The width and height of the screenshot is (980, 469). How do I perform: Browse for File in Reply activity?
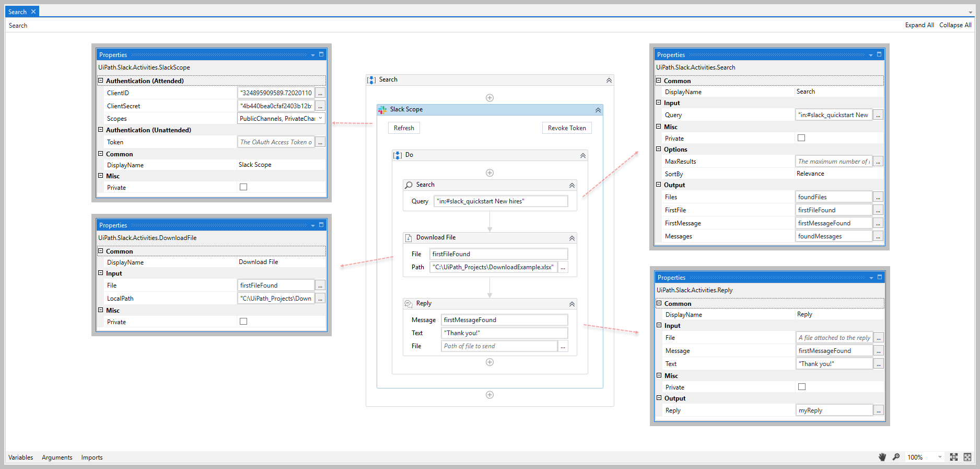[563, 346]
